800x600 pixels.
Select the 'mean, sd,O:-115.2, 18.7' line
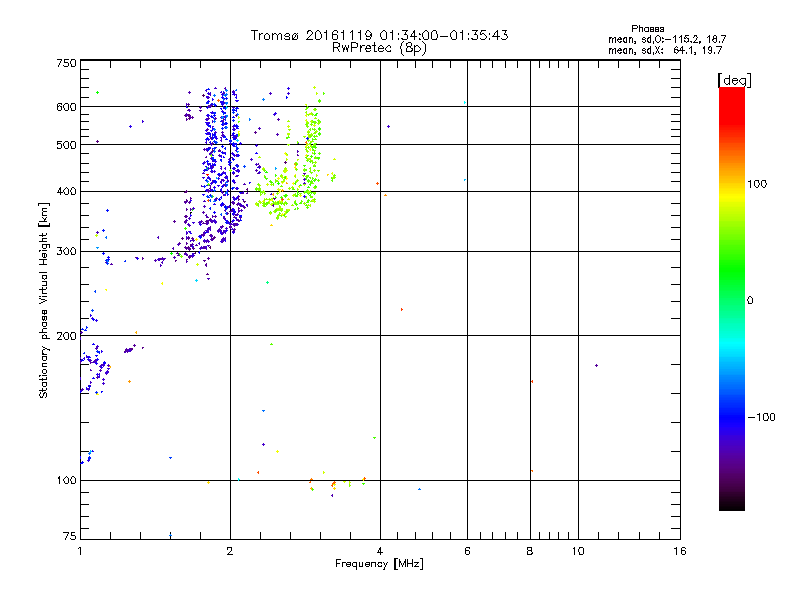(x=667, y=39)
